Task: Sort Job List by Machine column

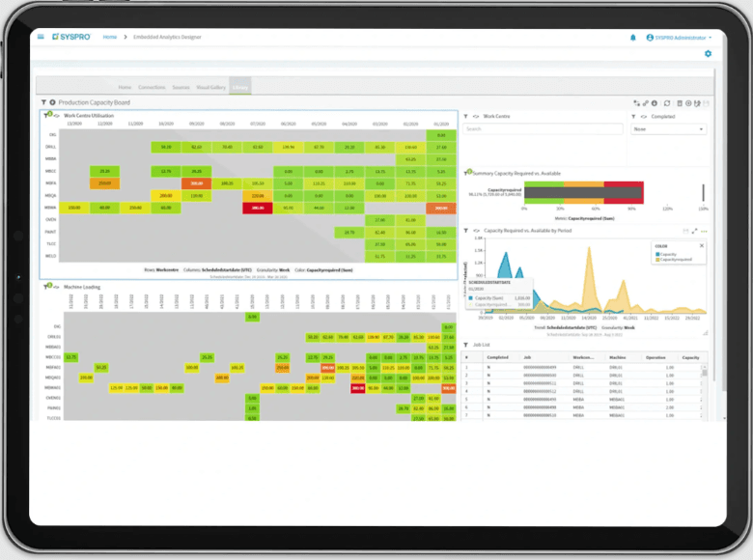Action: coord(618,358)
